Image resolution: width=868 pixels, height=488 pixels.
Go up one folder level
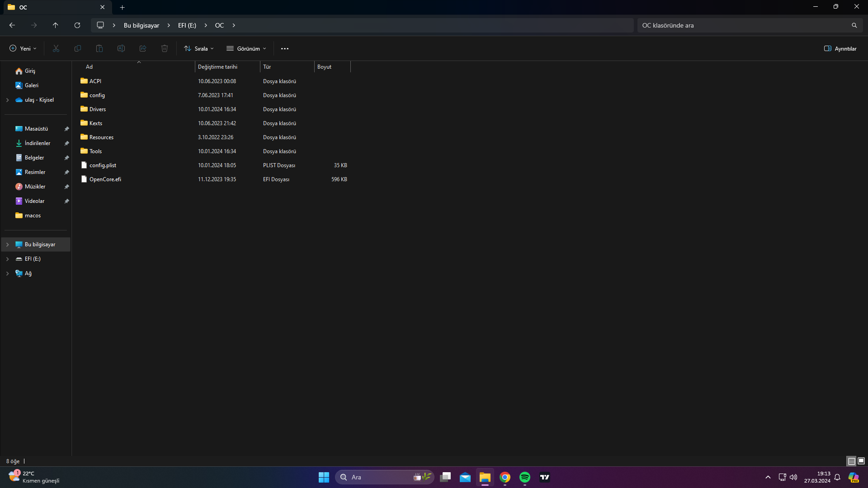point(56,25)
